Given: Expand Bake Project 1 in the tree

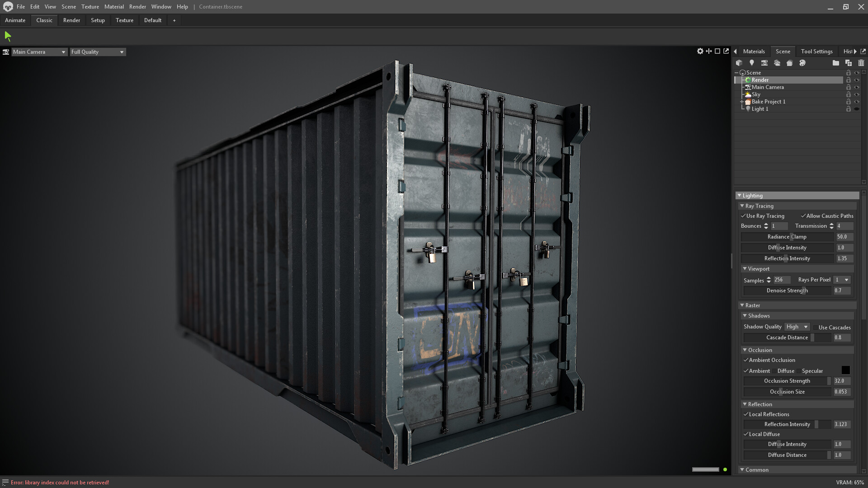Looking at the screenshot, I should click(x=742, y=102).
